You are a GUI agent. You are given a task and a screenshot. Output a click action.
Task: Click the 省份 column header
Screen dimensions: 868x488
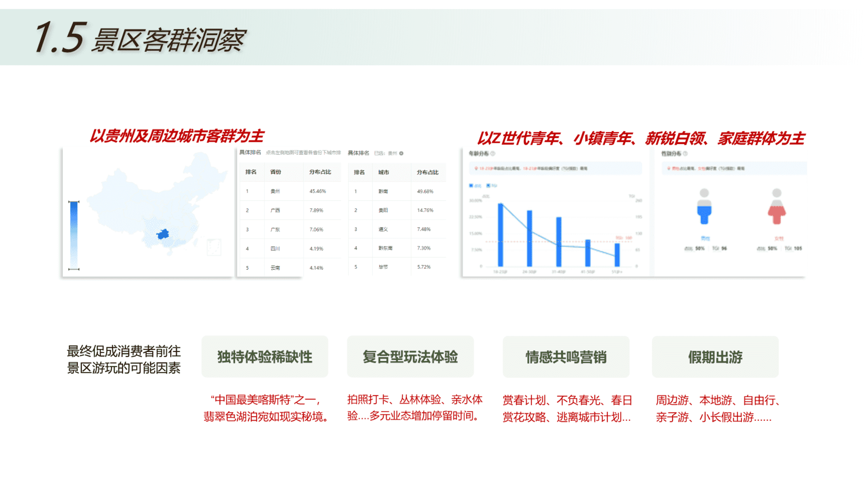(275, 172)
